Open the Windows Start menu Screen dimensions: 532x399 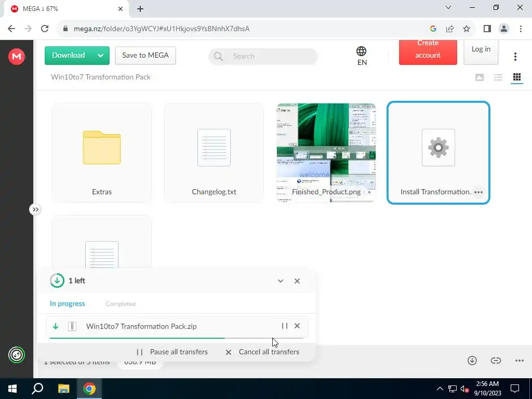pyautogui.click(x=12, y=389)
